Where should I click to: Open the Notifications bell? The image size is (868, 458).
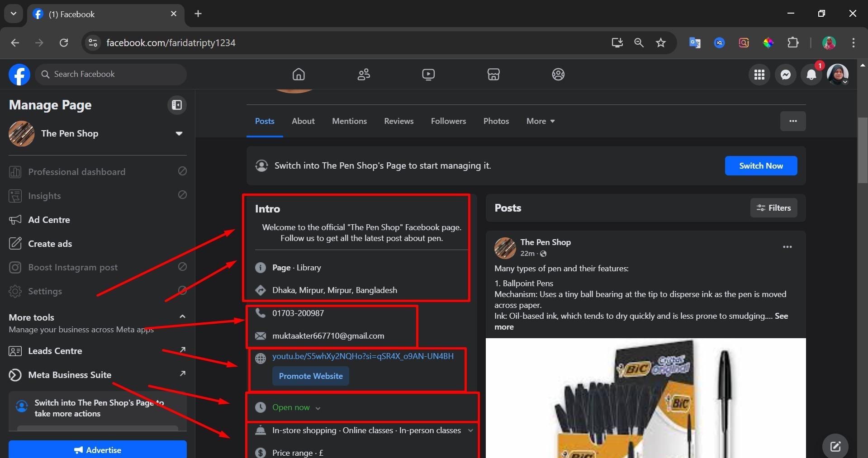click(x=811, y=75)
